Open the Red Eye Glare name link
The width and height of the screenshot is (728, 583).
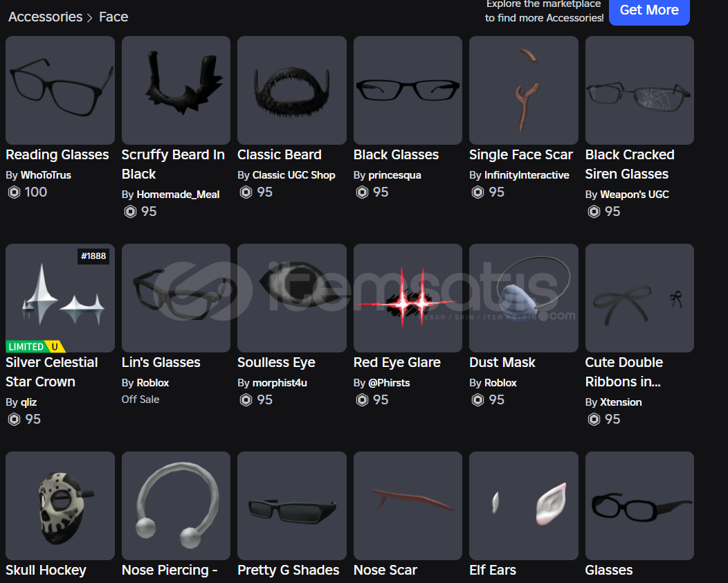[x=397, y=362]
